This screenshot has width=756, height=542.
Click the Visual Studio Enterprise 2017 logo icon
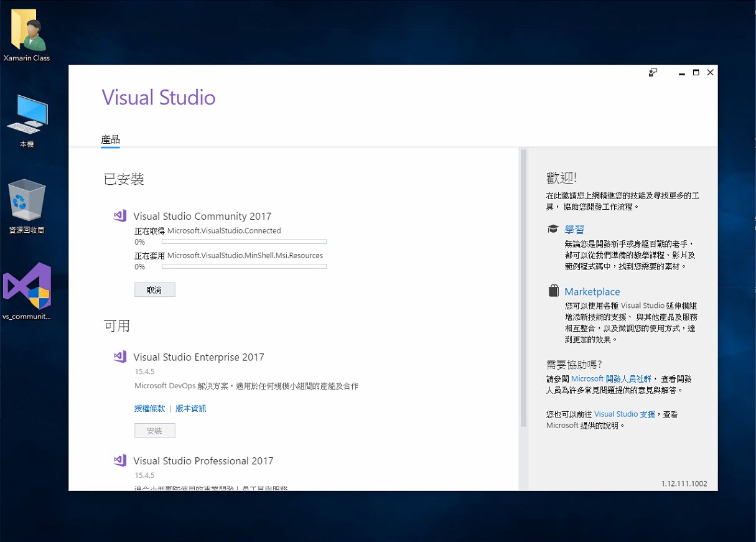[x=120, y=357]
